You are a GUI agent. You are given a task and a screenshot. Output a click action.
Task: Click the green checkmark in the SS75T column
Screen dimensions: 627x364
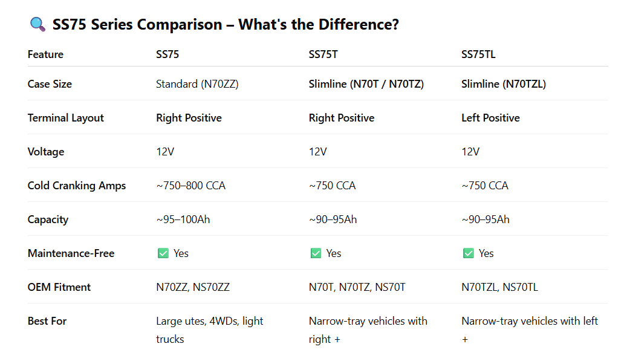point(316,253)
